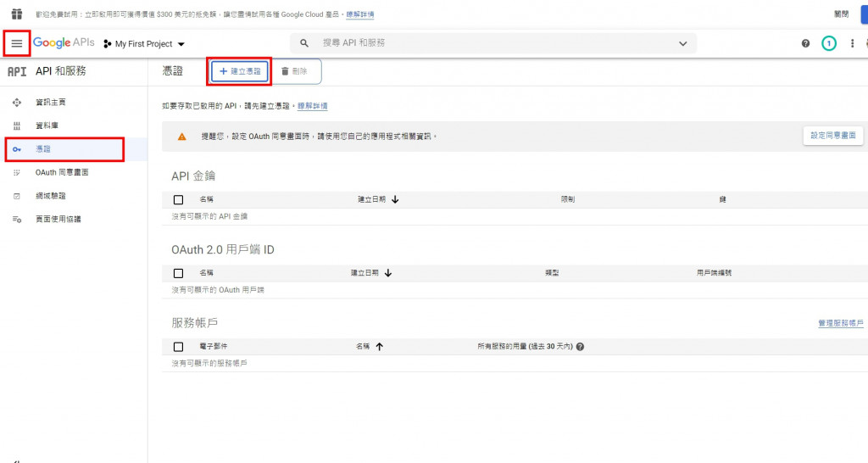Screen dimensions: 868x463
Task: Click 用戶端編號 column header
Action: (x=714, y=273)
